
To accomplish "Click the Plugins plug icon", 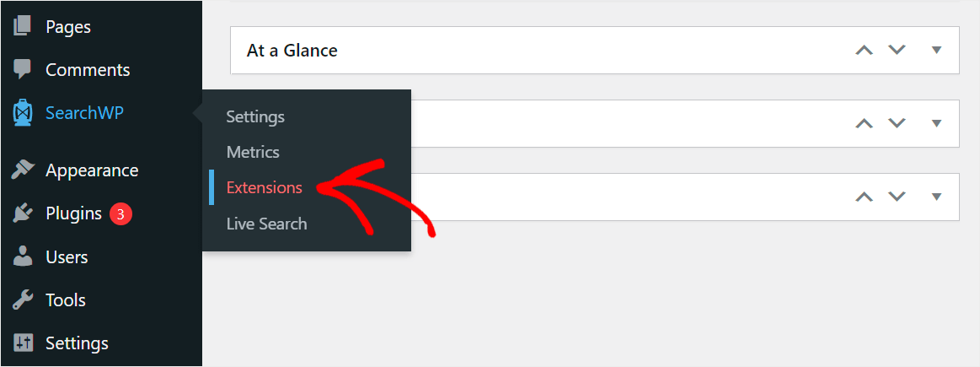I will [x=23, y=213].
